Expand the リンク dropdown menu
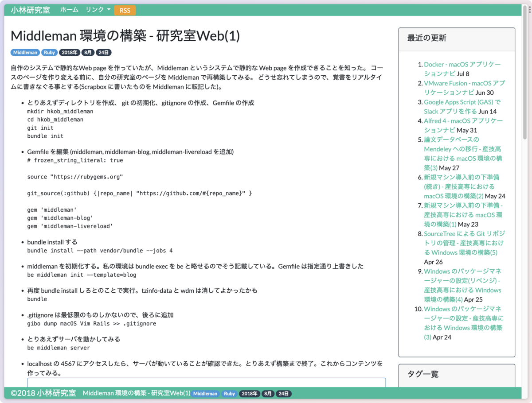This screenshot has height=403, width=532. 98,10
